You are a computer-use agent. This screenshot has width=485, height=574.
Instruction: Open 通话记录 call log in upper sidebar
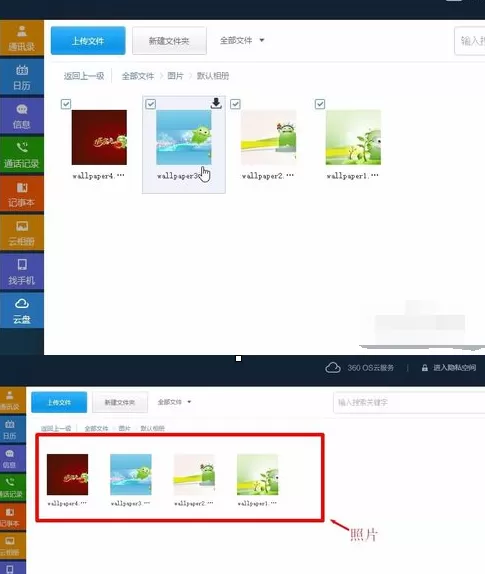pyautogui.click(x=22, y=155)
